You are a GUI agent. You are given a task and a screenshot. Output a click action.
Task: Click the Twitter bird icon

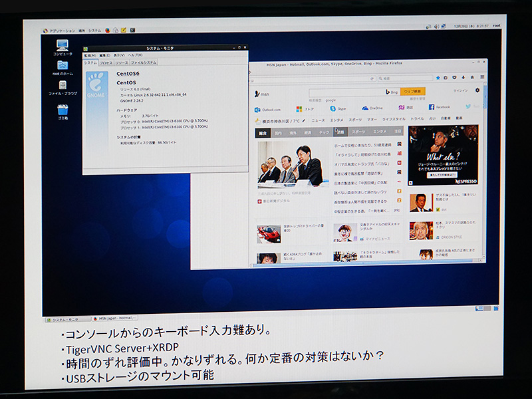(468, 106)
